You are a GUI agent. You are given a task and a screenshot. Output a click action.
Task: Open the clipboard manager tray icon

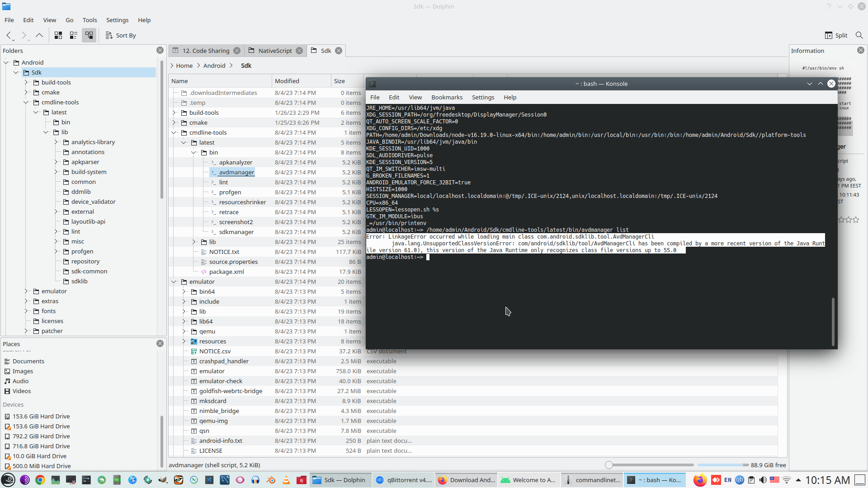pyautogui.click(x=751, y=480)
